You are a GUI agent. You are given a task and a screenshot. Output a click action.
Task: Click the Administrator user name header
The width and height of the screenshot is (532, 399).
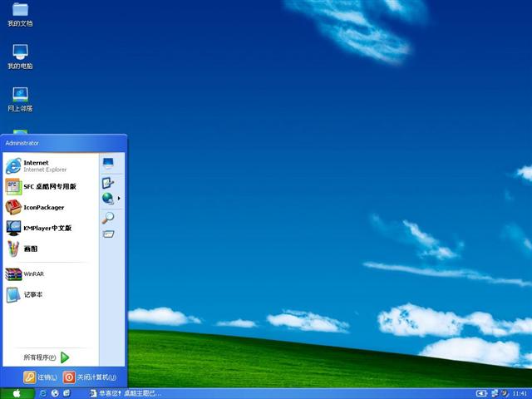pos(22,143)
